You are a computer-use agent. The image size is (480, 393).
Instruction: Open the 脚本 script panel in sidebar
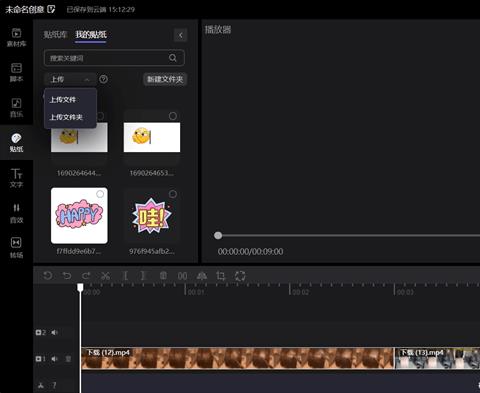point(16,72)
